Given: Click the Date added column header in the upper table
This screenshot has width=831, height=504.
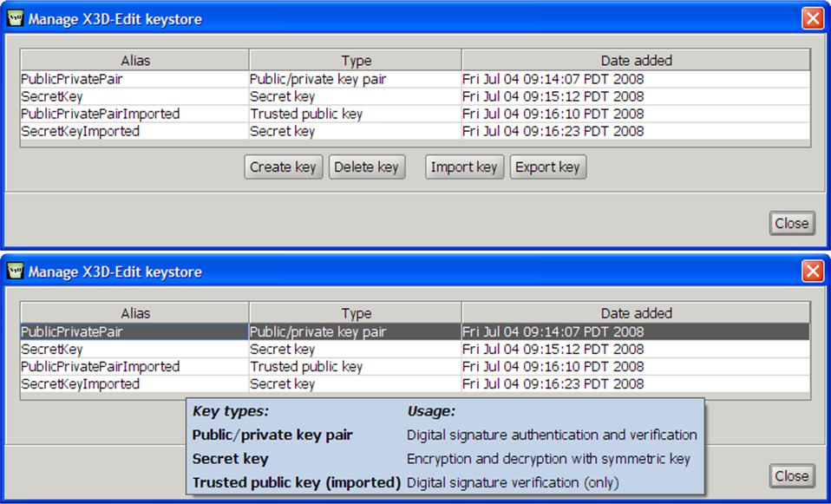Looking at the screenshot, I should pos(636,61).
